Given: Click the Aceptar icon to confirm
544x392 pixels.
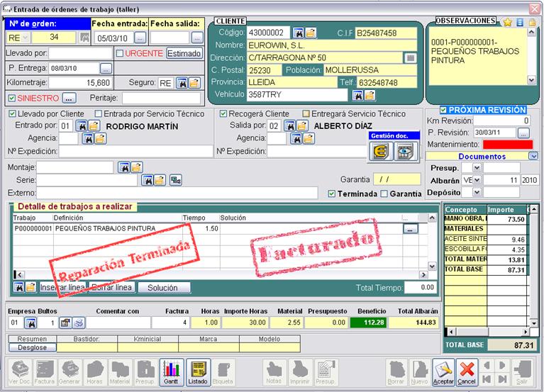Looking at the screenshot, I should tap(443, 369).
